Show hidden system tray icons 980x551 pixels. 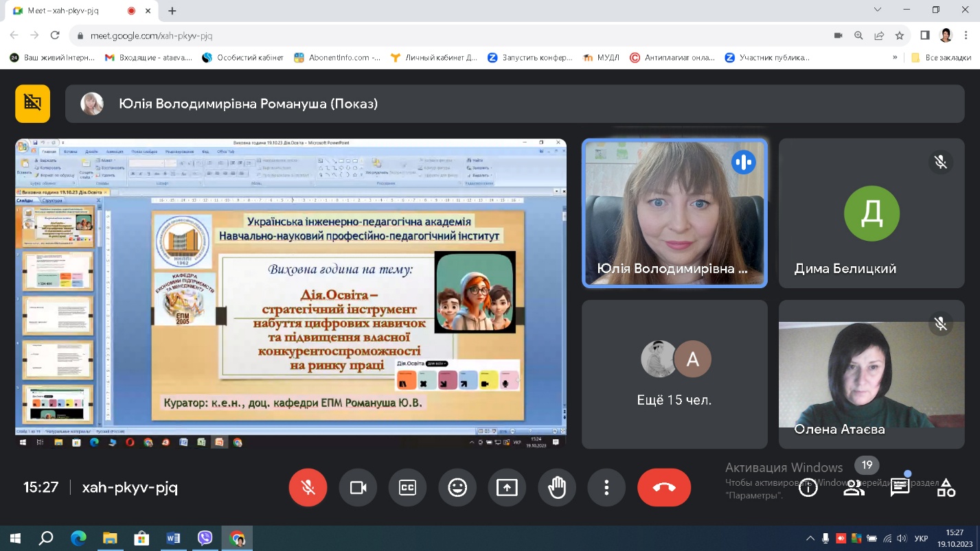pos(811,539)
